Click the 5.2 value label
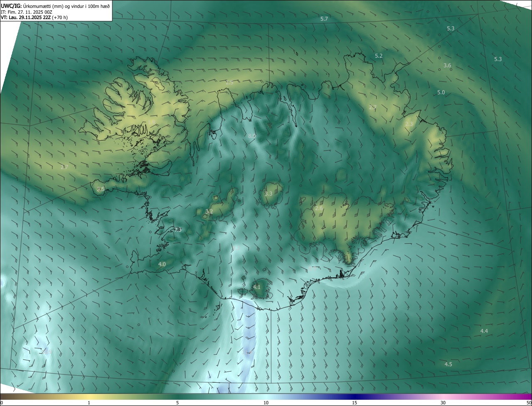Screen dimensions: 532x406 (379, 56)
